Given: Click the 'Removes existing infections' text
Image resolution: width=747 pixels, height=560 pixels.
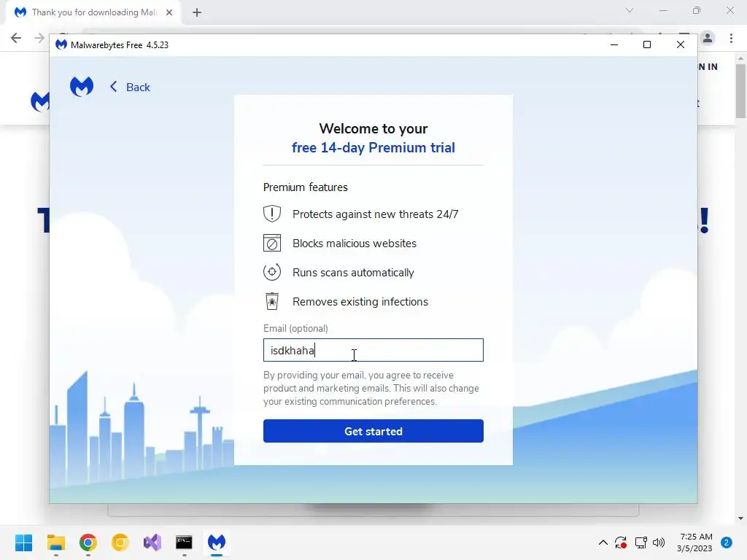Looking at the screenshot, I should click(360, 302).
